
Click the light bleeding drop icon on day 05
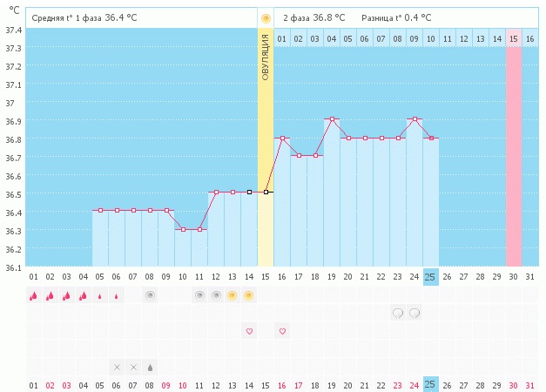[100, 296]
